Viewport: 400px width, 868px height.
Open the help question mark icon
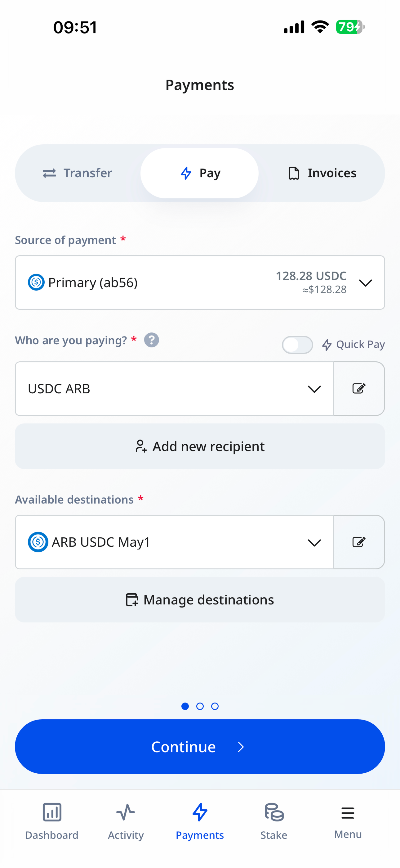[x=152, y=340]
